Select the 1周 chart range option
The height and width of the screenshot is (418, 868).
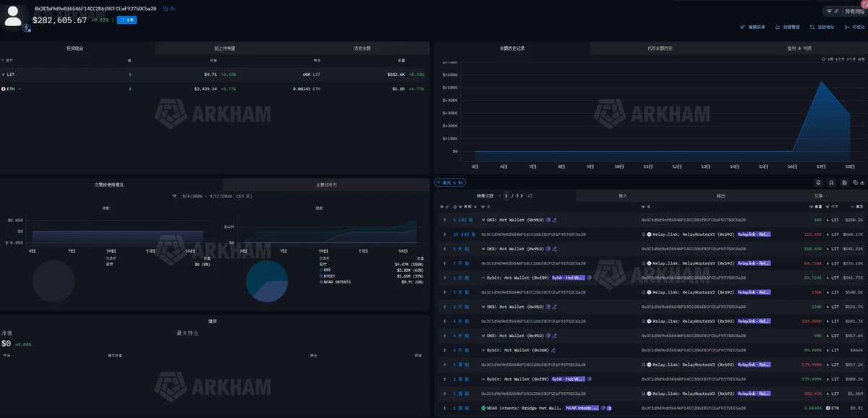[x=830, y=59]
